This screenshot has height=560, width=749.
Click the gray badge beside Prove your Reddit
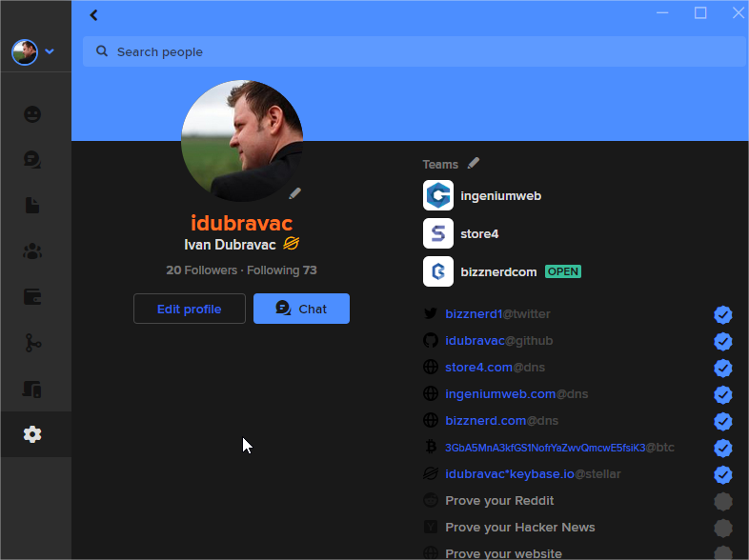723,502
